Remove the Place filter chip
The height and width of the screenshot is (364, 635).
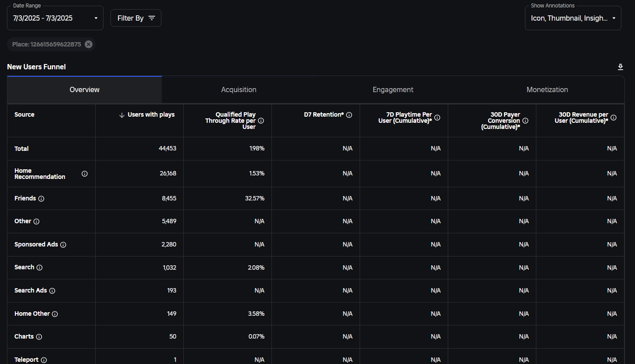point(89,44)
